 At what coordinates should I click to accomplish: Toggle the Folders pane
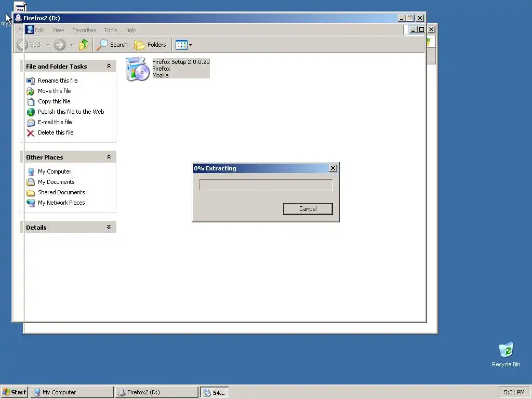pyautogui.click(x=150, y=45)
